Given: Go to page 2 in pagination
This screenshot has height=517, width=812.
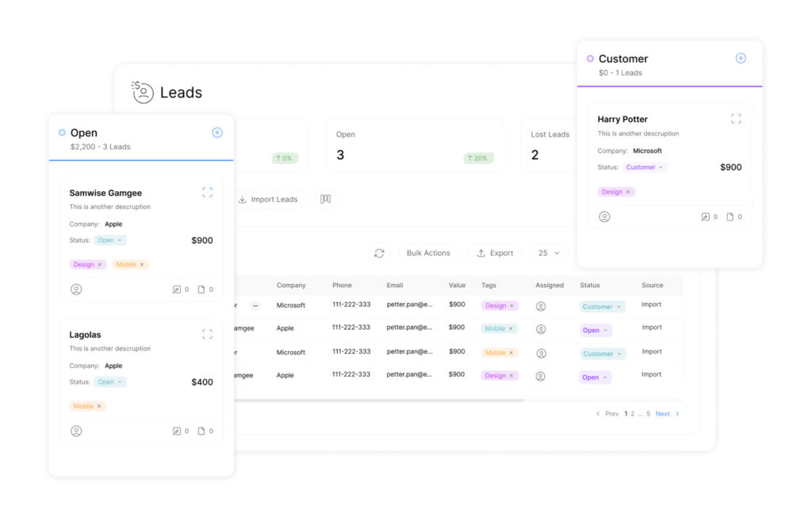Looking at the screenshot, I should [632, 414].
